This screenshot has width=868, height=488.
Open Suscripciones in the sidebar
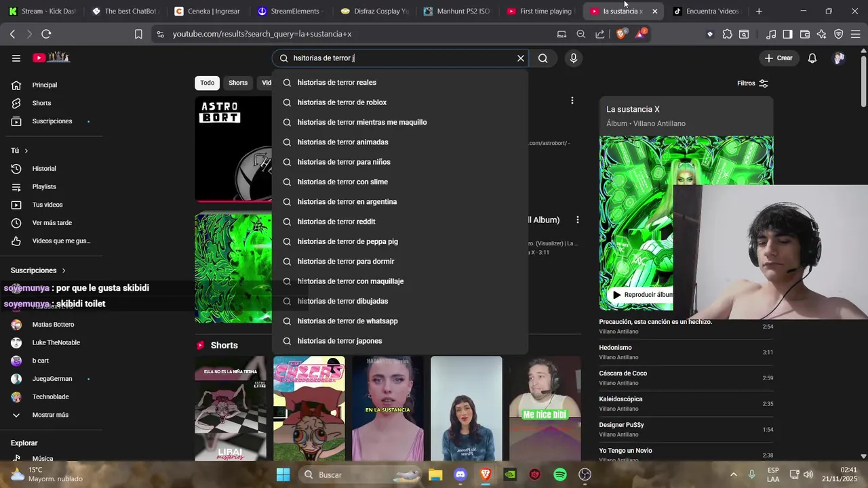pyautogui.click(x=51, y=121)
